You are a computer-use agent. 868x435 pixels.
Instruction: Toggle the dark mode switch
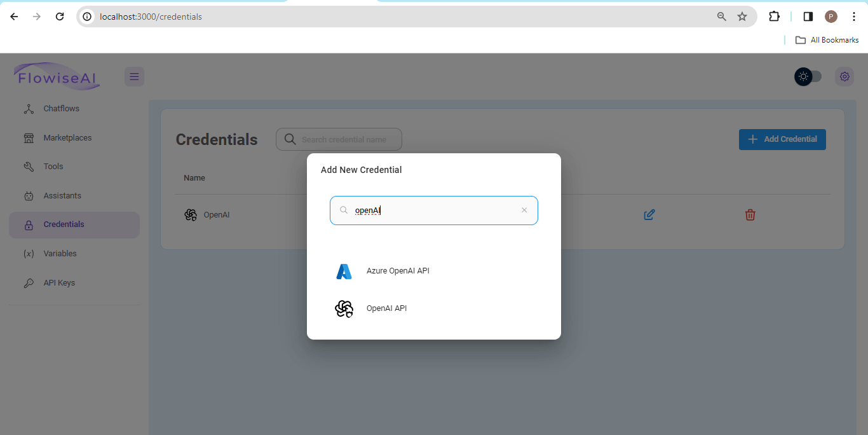click(808, 77)
